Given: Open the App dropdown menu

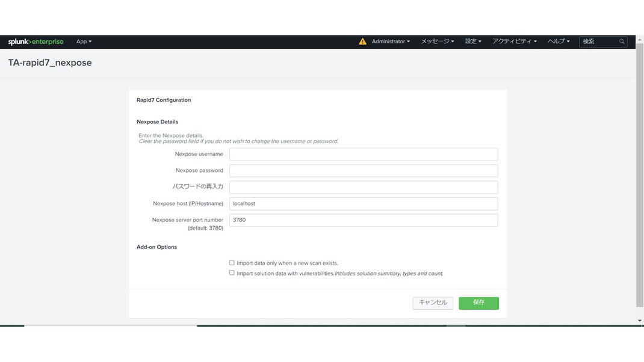Looking at the screenshot, I should pyautogui.click(x=84, y=41).
